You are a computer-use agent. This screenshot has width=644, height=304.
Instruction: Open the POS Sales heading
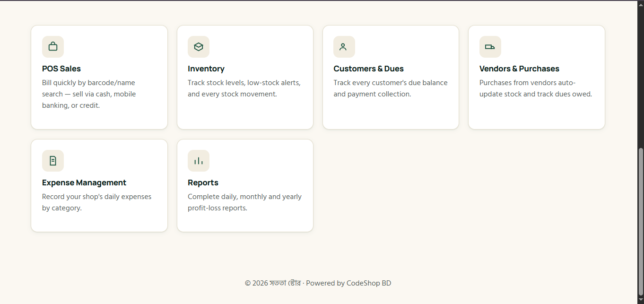tap(61, 69)
